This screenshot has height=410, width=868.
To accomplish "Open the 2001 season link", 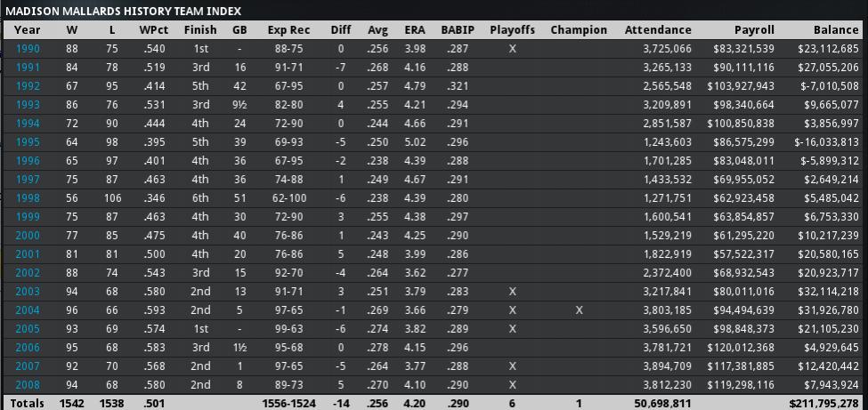I will [28, 253].
